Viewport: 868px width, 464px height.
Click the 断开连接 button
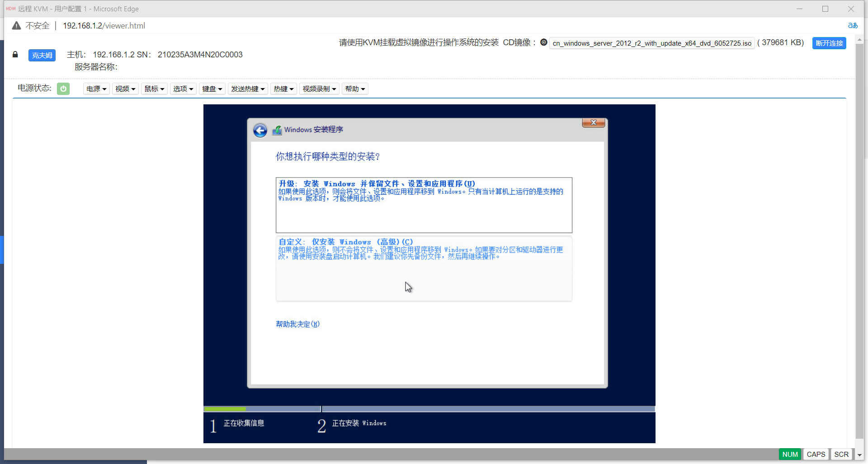tap(829, 43)
